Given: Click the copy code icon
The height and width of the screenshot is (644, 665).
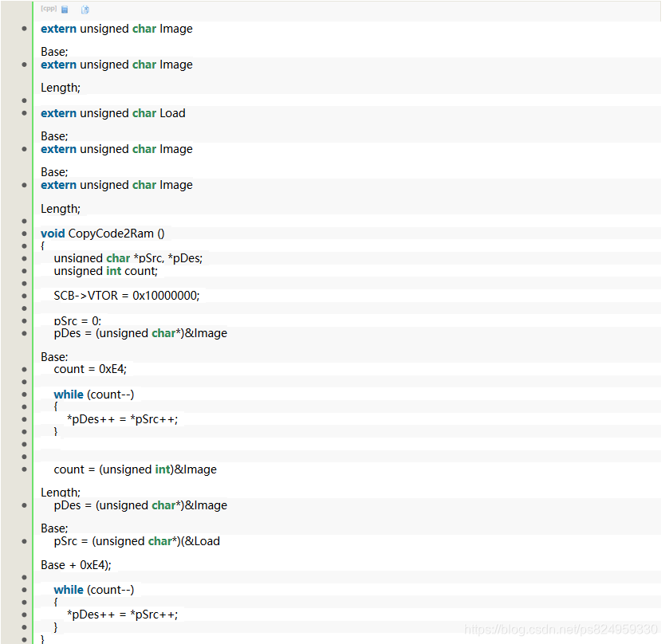Looking at the screenshot, I should click(x=85, y=10).
